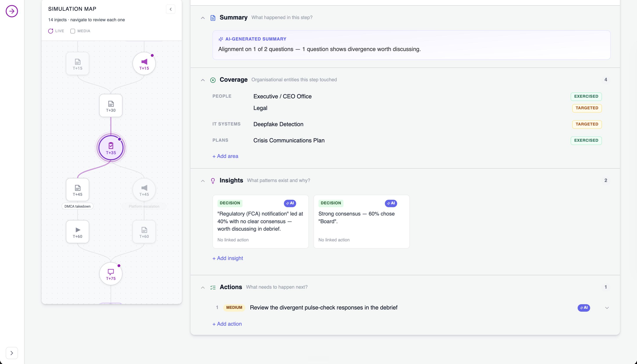Viewport: 637px width, 364px height.
Task: Click TARGETED badge for Legal
Action: point(587,108)
